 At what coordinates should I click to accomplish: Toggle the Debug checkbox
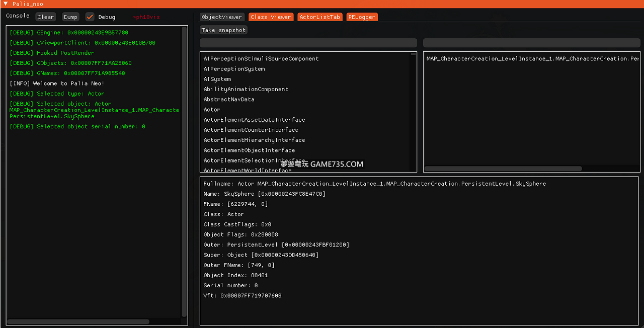click(x=90, y=17)
